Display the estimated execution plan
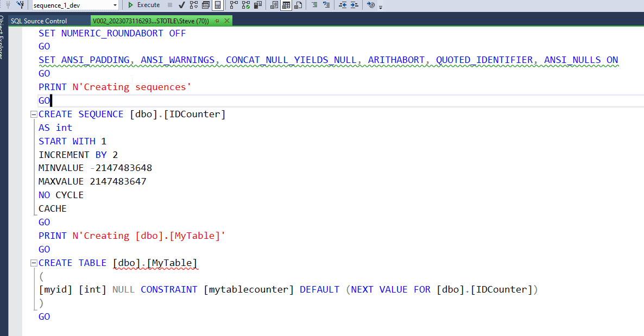The image size is (644, 336). (x=193, y=5)
